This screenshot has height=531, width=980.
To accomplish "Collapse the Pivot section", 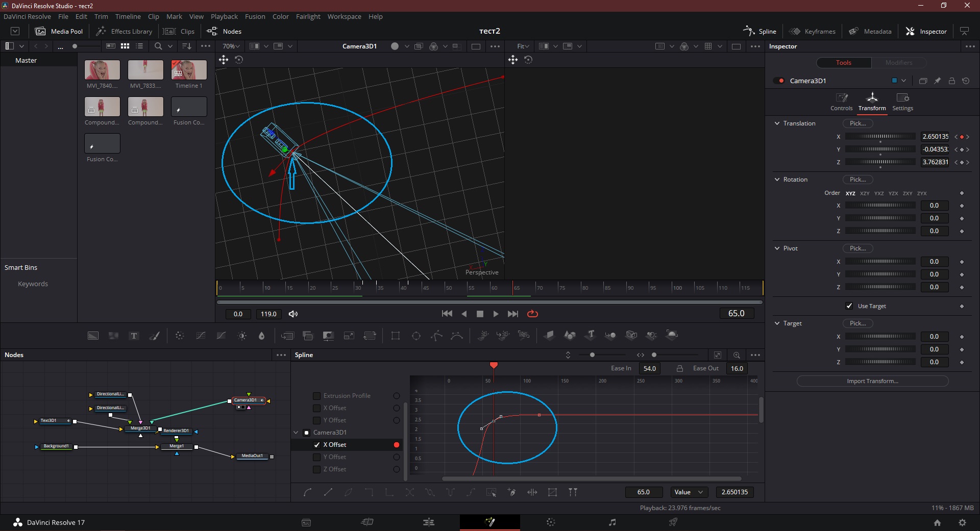I will click(x=777, y=248).
